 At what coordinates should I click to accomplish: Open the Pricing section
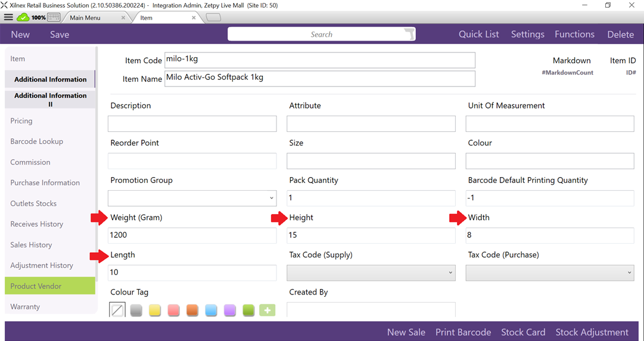[21, 121]
